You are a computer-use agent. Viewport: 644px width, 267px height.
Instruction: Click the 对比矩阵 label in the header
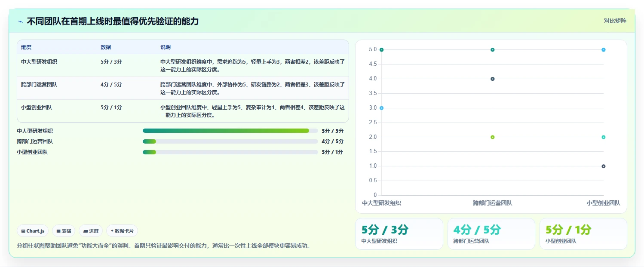tap(615, 21)
